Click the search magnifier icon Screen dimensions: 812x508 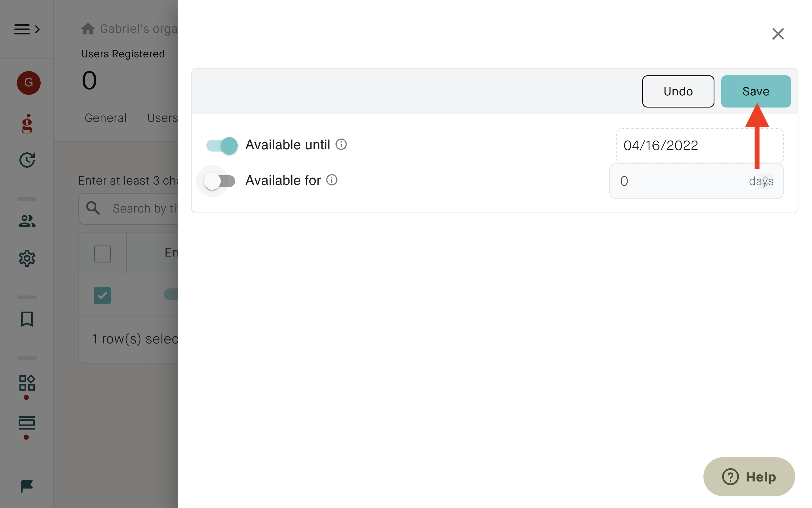pos(93,208)
